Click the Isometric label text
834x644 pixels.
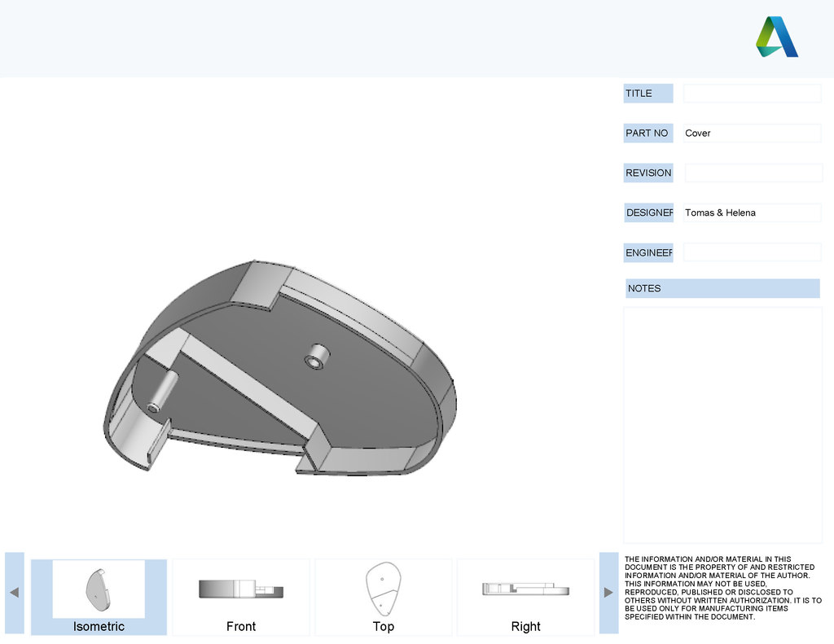tap(99, 627)
